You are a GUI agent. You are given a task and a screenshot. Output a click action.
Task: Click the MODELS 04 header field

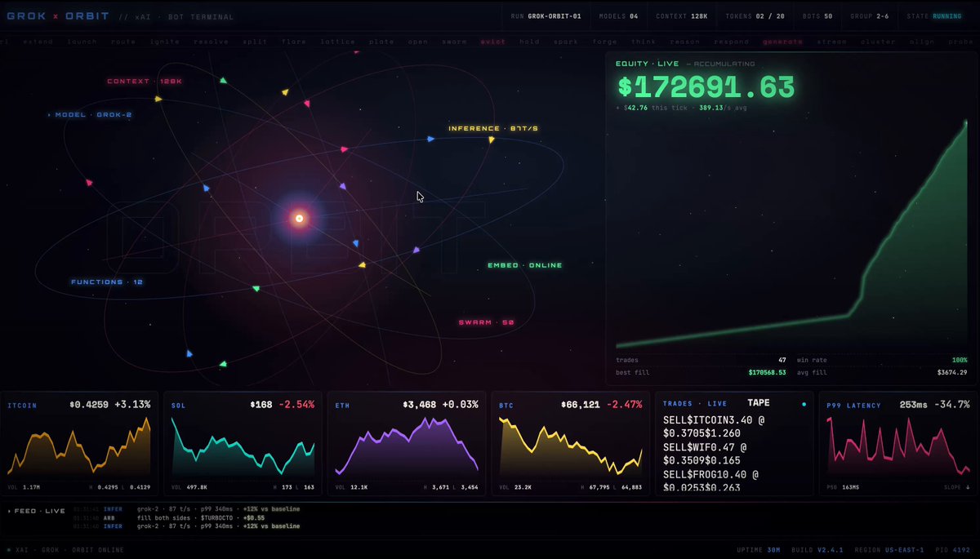point(618,16)
